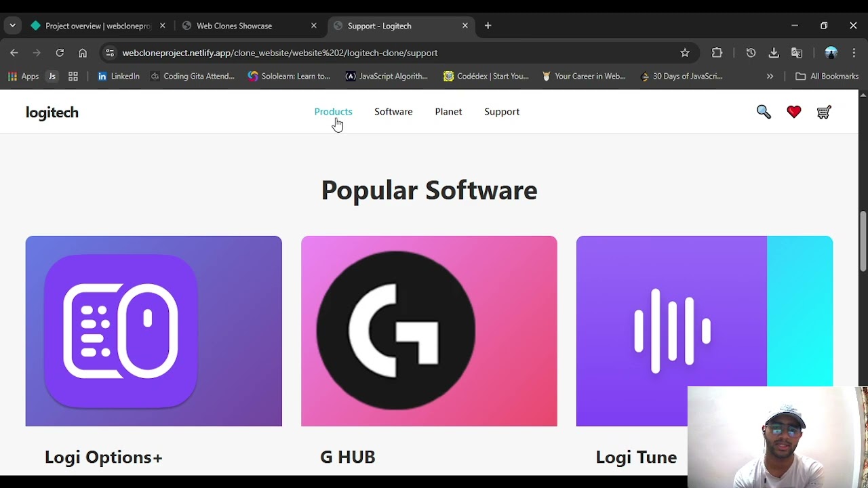Open the downloads icon in toolbar
This screenshot has width=868, height=488.
coord(774,53)
